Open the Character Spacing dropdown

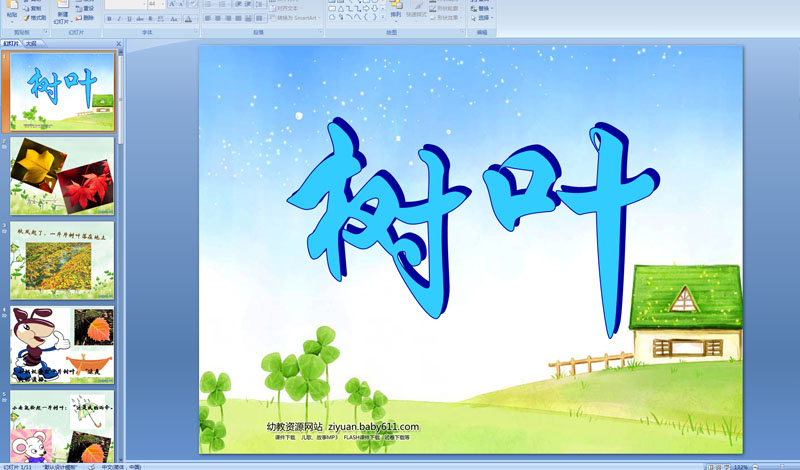tap(161, 19)
